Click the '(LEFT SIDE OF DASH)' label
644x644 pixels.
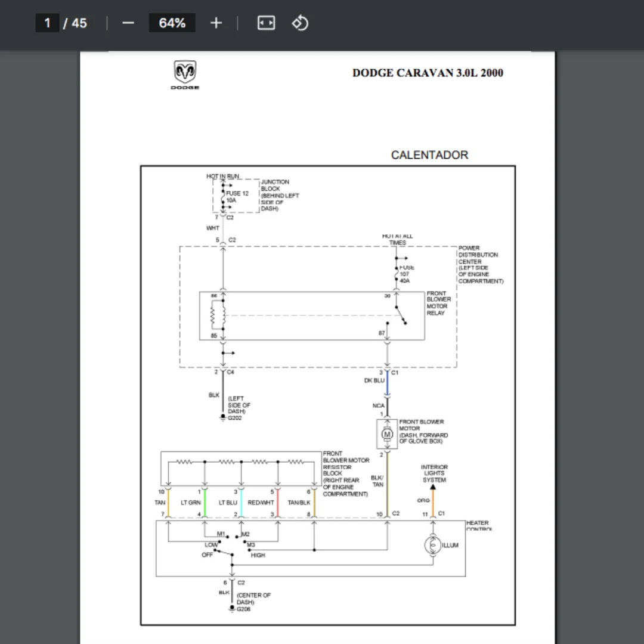[x=239, y=405]
